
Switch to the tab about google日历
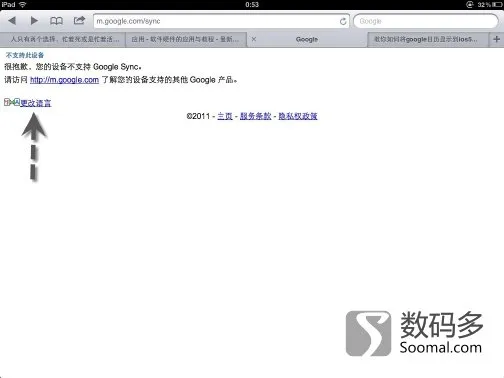point(428,39)
